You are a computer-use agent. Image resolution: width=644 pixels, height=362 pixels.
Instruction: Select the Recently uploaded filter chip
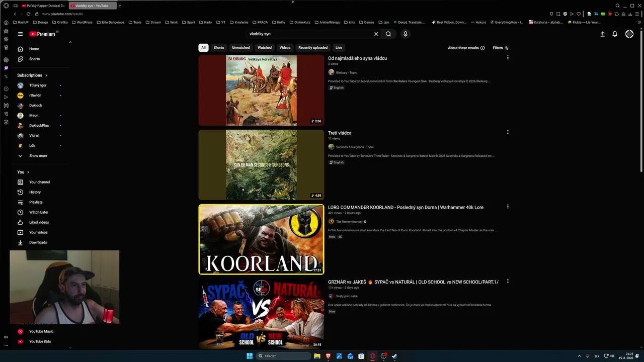coord(313,48)
